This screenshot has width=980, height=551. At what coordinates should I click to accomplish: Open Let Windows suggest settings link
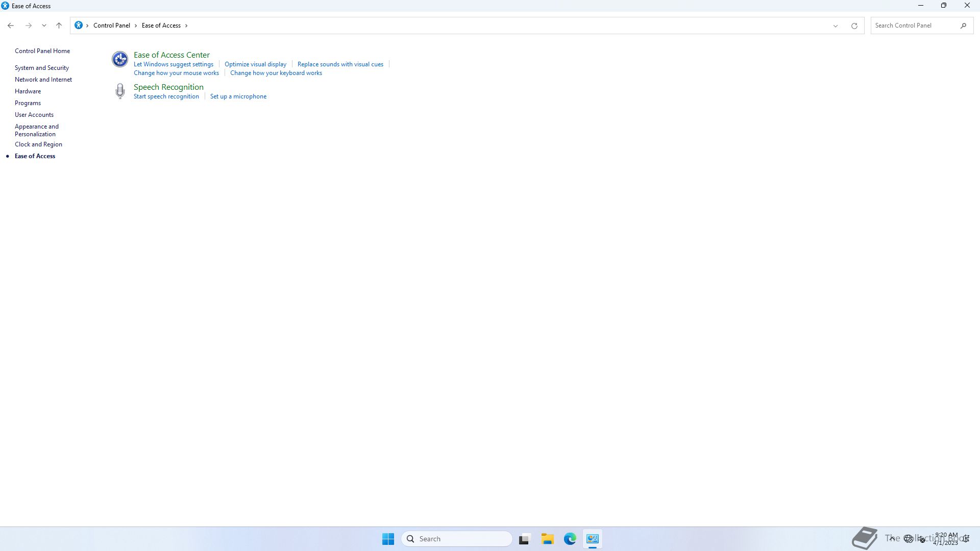[x=174, y=64]
